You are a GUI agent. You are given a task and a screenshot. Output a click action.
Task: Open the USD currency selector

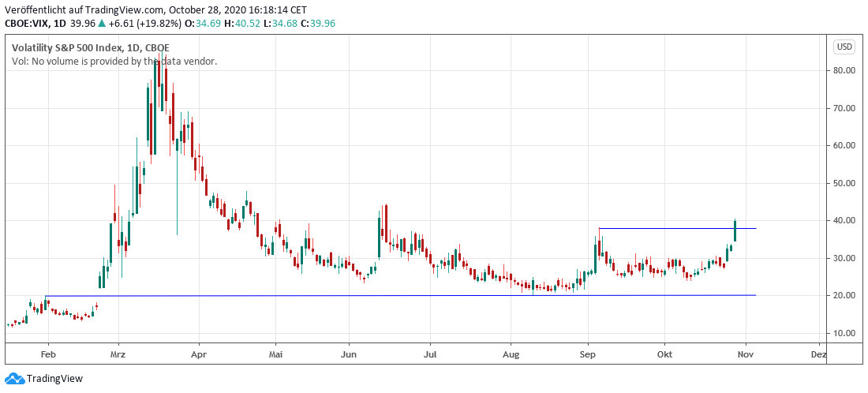pyautogui.click(x=844, y=47)
